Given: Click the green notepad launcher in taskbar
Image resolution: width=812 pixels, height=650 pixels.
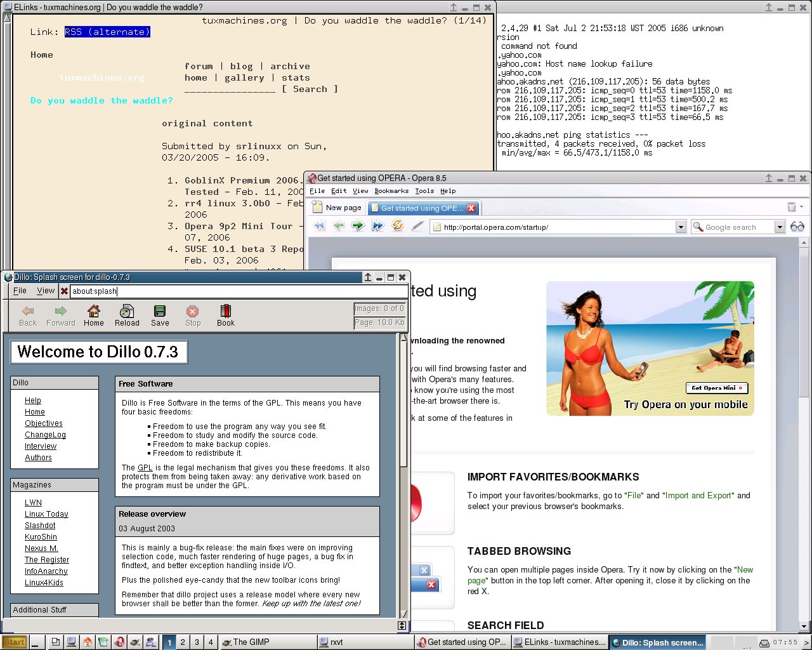Looking at the screenshot, I should click(x=103, y=642).
